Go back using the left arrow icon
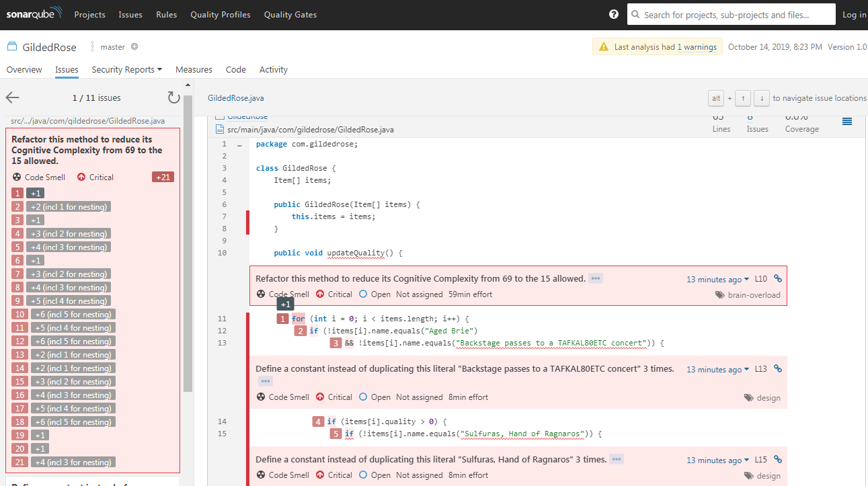This screenshot has height=486, width=868. [x=11, y=97]
